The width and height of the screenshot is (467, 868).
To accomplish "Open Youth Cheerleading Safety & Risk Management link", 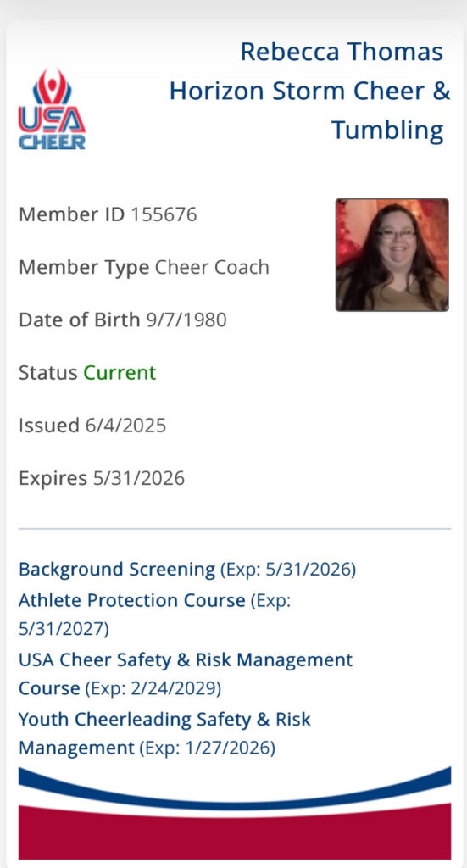I will (x=164, y=734).
